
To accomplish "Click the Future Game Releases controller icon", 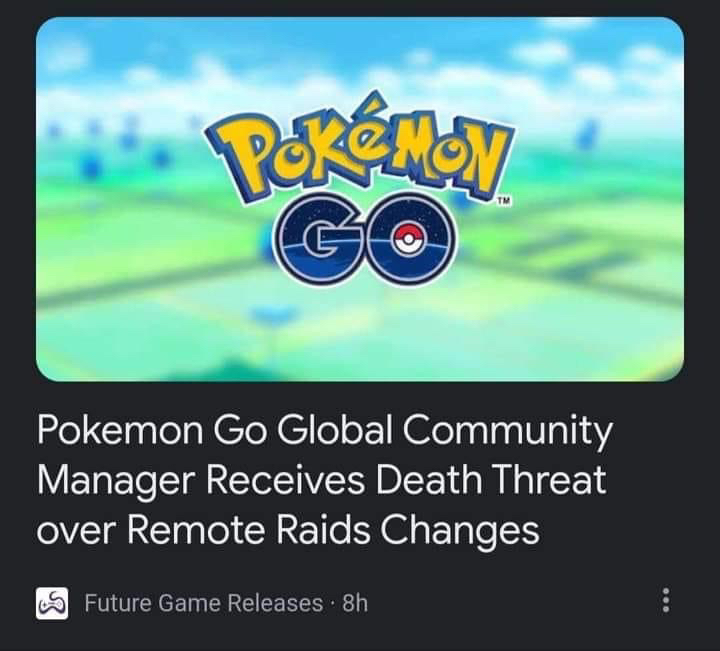I will 52,603.
